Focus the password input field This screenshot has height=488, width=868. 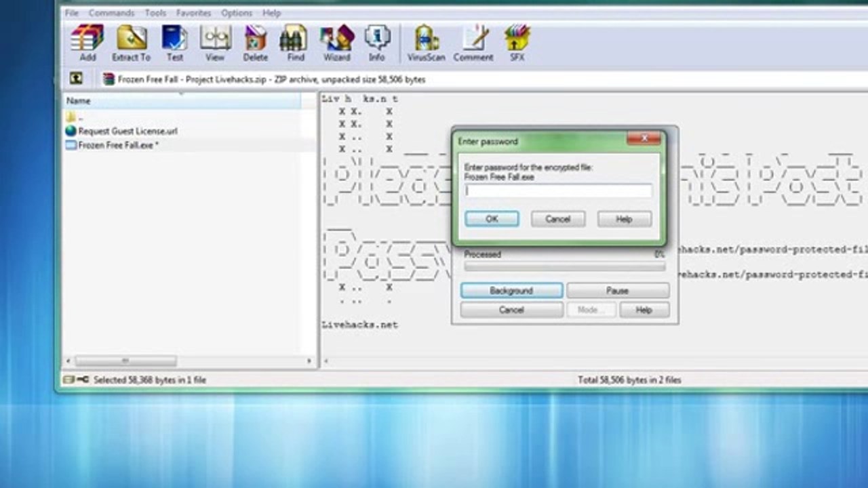(x=558, y=191)
